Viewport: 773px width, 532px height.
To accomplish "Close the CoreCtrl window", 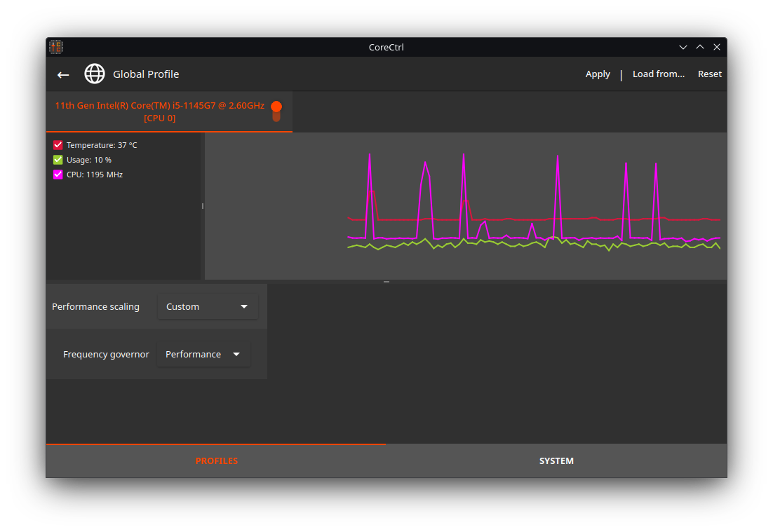I will [x=717, y=47].
